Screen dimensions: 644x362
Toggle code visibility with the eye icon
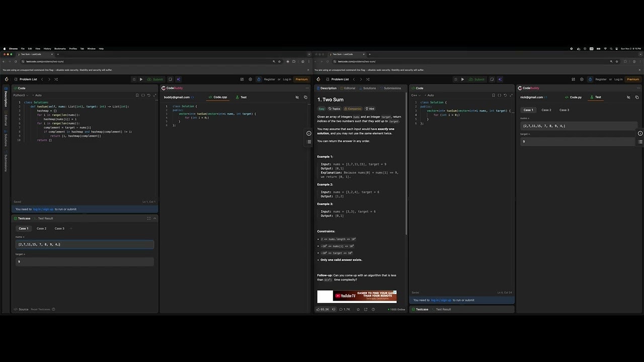click(297, 97)
